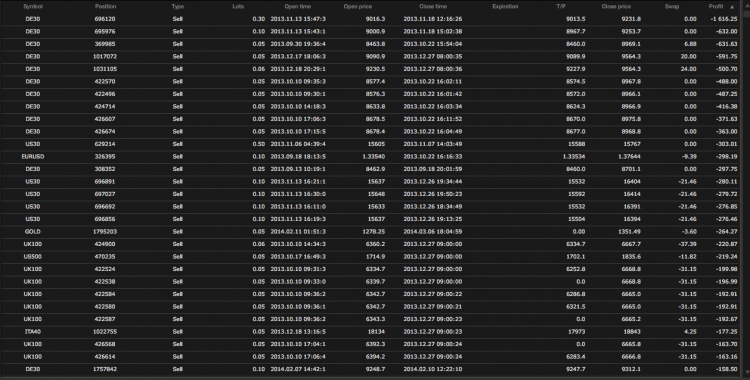Click the profit value -303.01
The height and width of the screenshot is (380, 750).
coord(726,144)
